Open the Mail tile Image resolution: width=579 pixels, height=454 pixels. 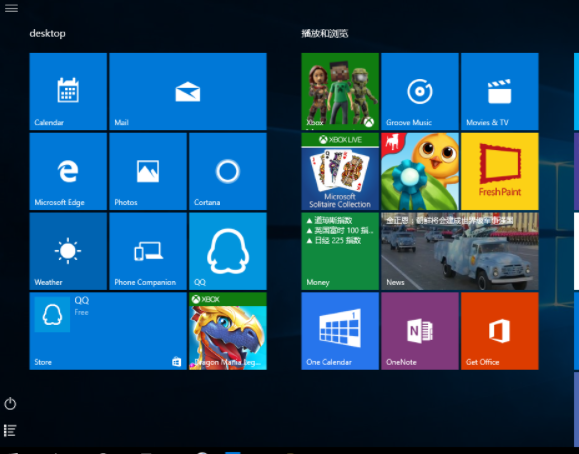tap(188, 91)
